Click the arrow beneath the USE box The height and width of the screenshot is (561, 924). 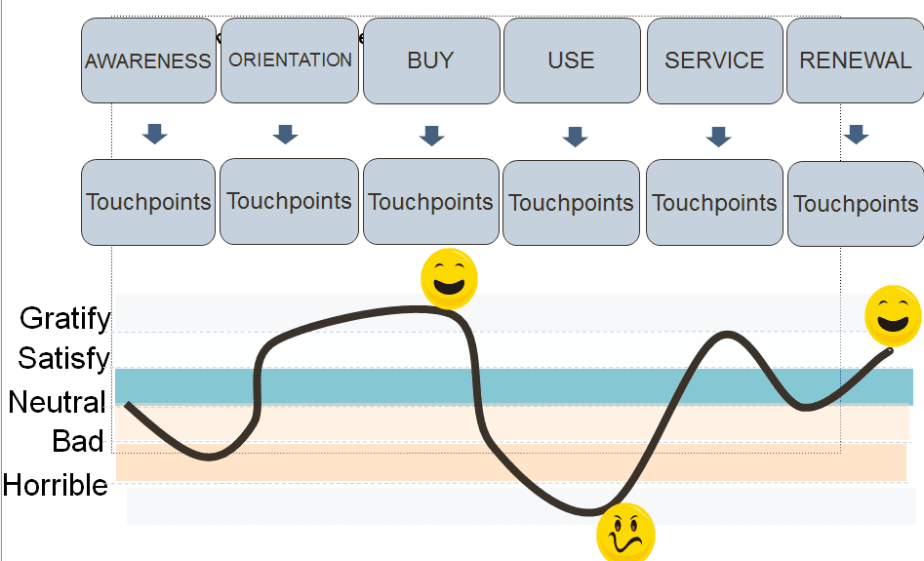[575, 137]
